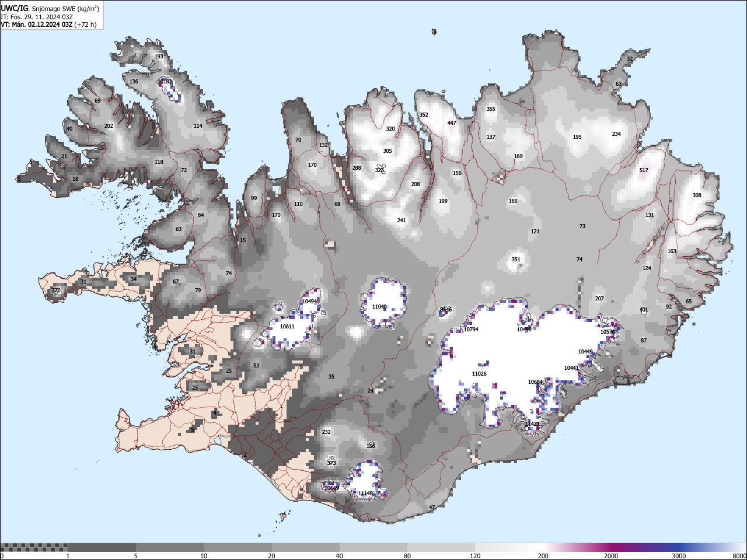Click the valid time line 'VT: Mán. 02.12.2024 03Z (+72 h)'
This screenshot has width=747, height=560.
click(48, 24)
